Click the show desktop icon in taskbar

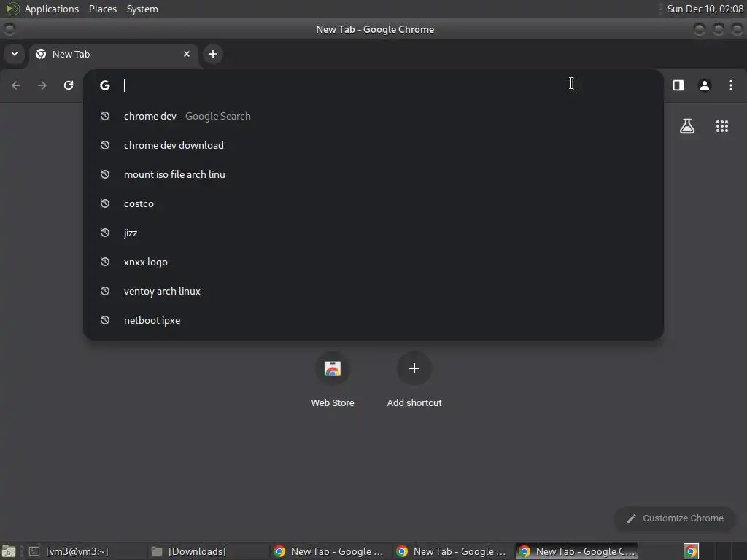click(x=9, y=551)
